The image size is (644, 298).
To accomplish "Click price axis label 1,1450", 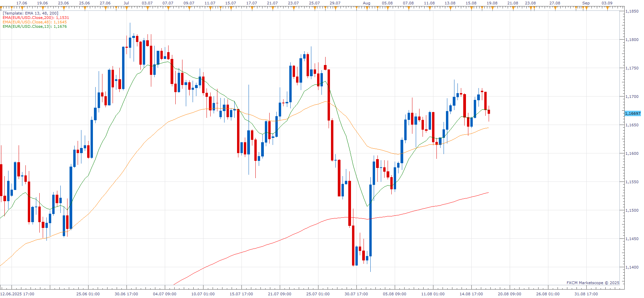I will 632,239.
